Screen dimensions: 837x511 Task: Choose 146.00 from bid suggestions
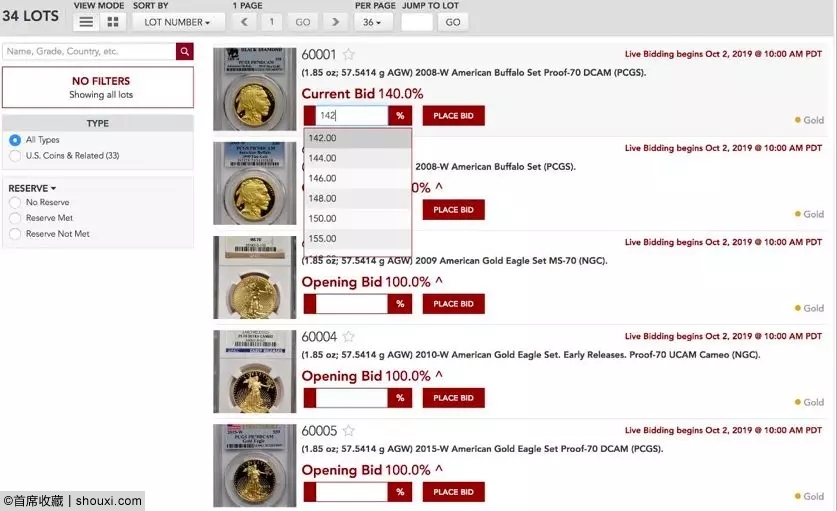point(358,178)
